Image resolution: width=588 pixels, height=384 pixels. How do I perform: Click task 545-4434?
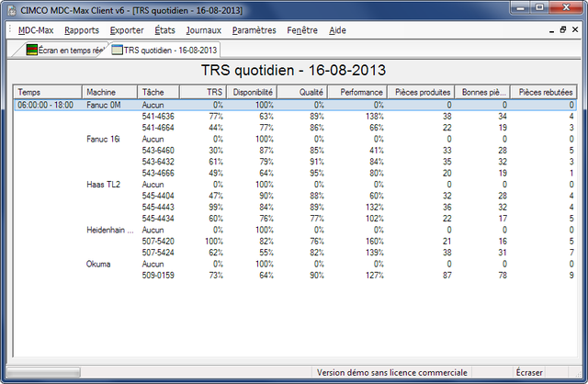(x=158, y=219)
